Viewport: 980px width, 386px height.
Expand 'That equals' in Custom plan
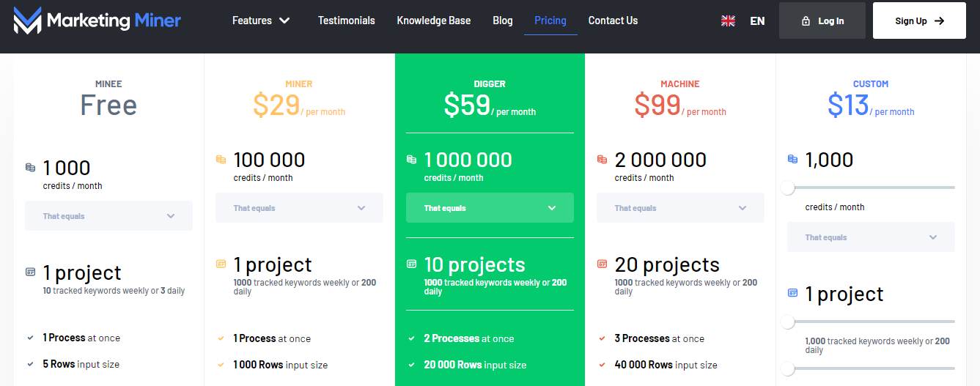tap(871, 237)
